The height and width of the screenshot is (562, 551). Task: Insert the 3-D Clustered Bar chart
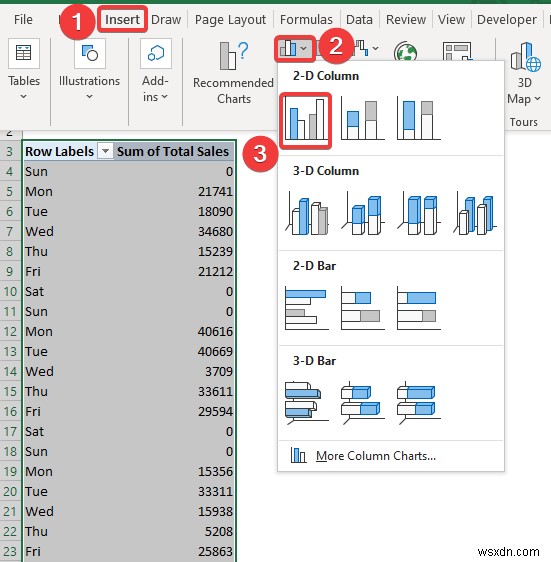pyautogui.click(x=307, y=402)
